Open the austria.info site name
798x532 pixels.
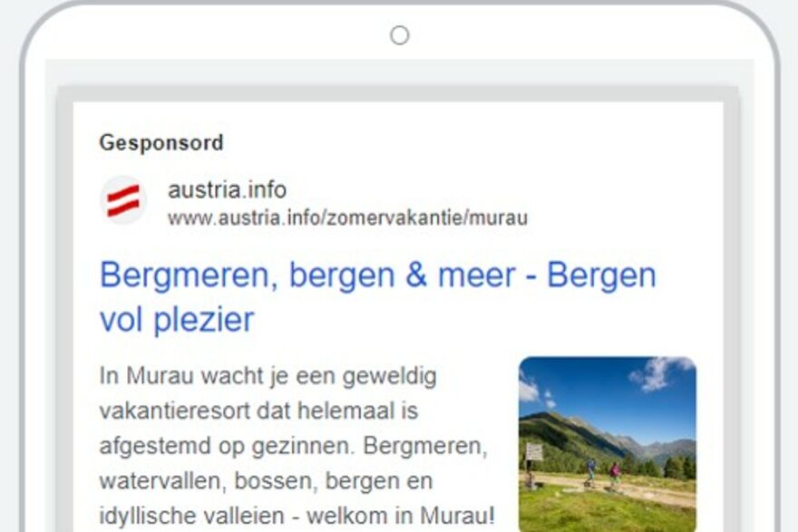pos(227,189)
